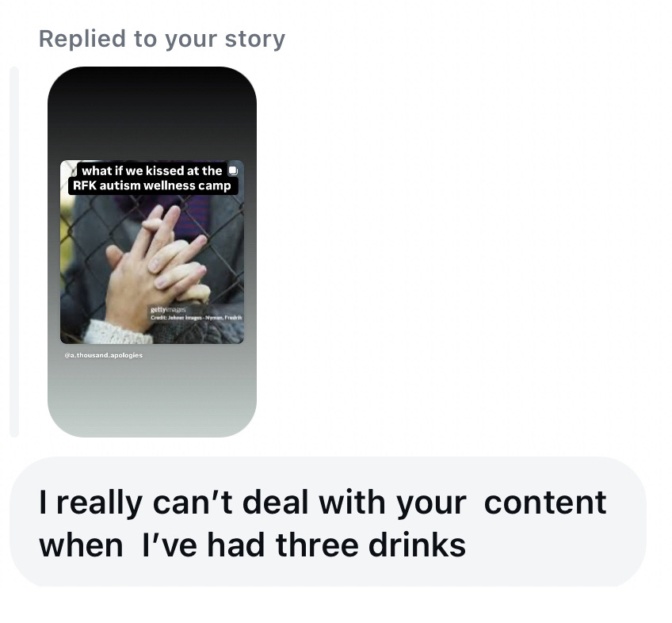Tap the purple clothing behind the fence

tap(195, 214)
